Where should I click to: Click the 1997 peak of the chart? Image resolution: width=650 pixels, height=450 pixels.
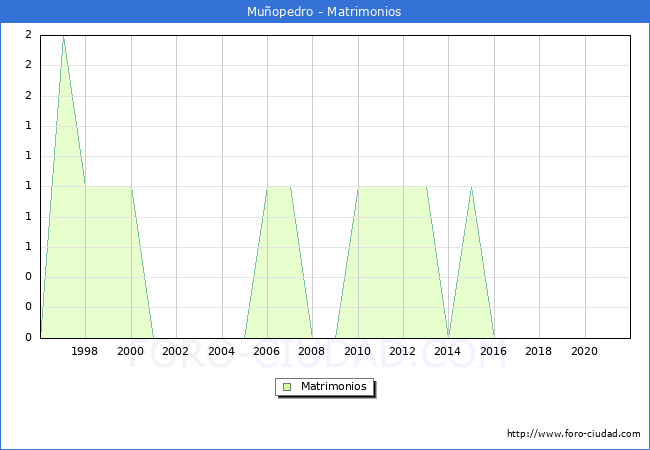point(63,36)
